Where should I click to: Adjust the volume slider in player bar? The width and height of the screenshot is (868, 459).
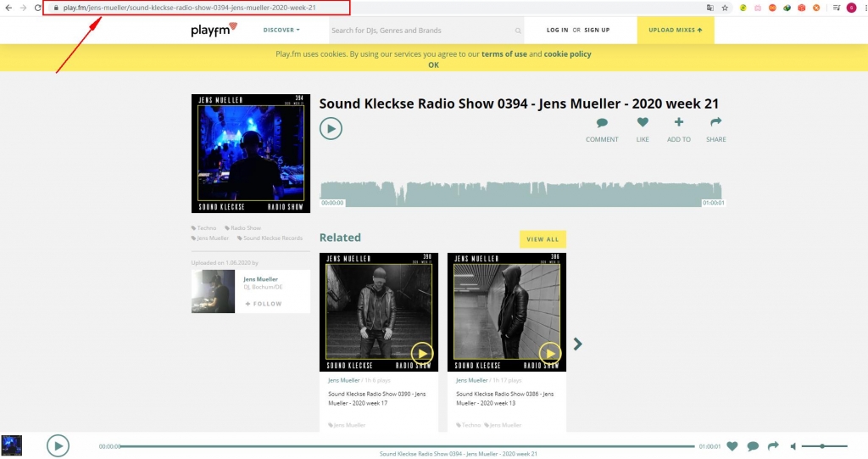click(x=822, y=446)
